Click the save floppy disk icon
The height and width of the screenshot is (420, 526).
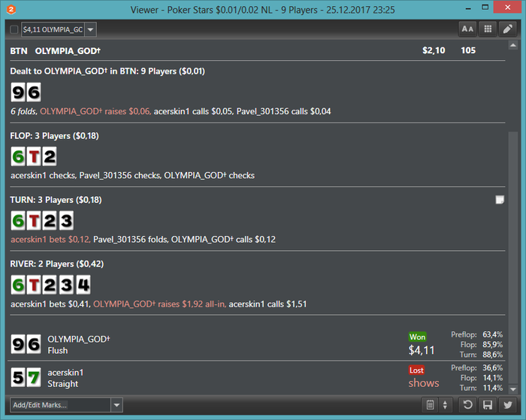(488, 405)
